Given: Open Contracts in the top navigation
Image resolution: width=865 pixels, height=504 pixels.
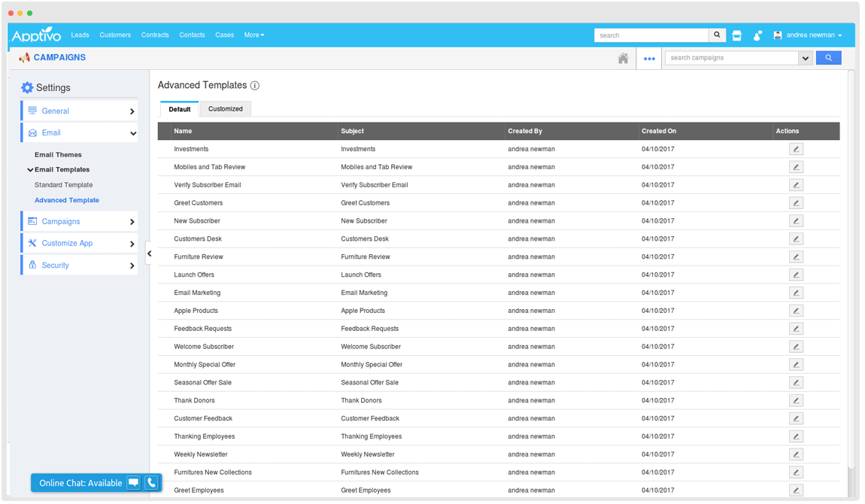Looking at the screenshot, I should 155,35.
